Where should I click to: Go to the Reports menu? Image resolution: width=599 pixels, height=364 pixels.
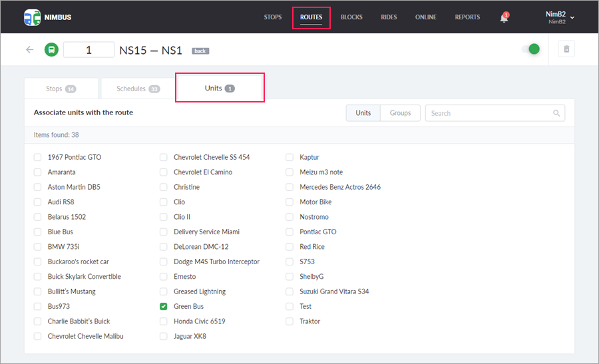coord(467,17)
